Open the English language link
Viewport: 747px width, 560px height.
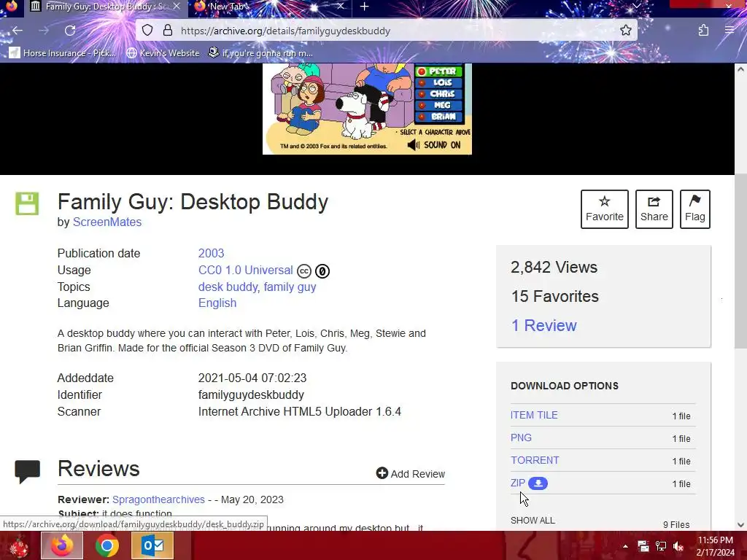[x=217, y=303]
